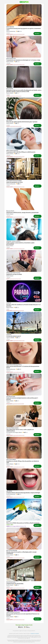Click Descubre for Sesión de manicura semipermanente
Screen dimensions: 48x644
pos(37,403)
